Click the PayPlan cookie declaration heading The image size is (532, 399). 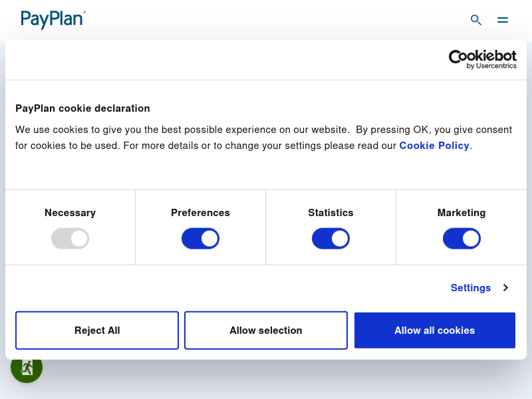(82, 108)
